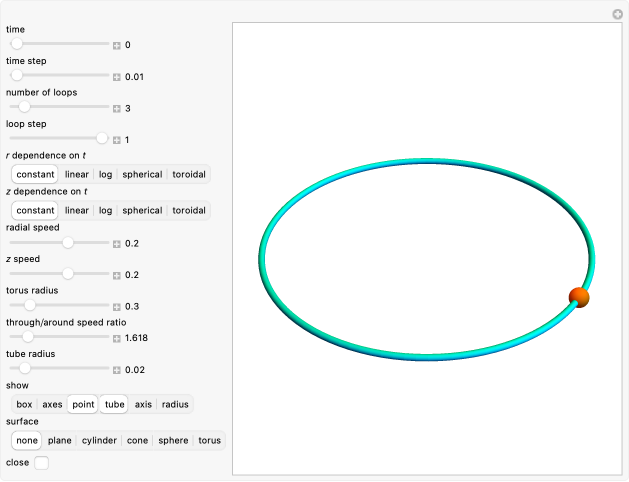Click the plus icon in top-right corner
The width and height of the screenshot is (629, 482).
(x=617, y=14)
